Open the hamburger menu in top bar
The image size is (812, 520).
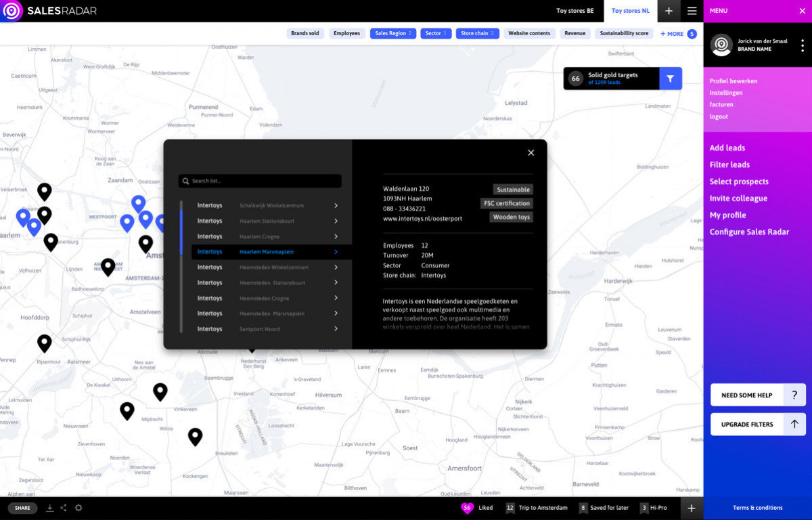(692, 11)
